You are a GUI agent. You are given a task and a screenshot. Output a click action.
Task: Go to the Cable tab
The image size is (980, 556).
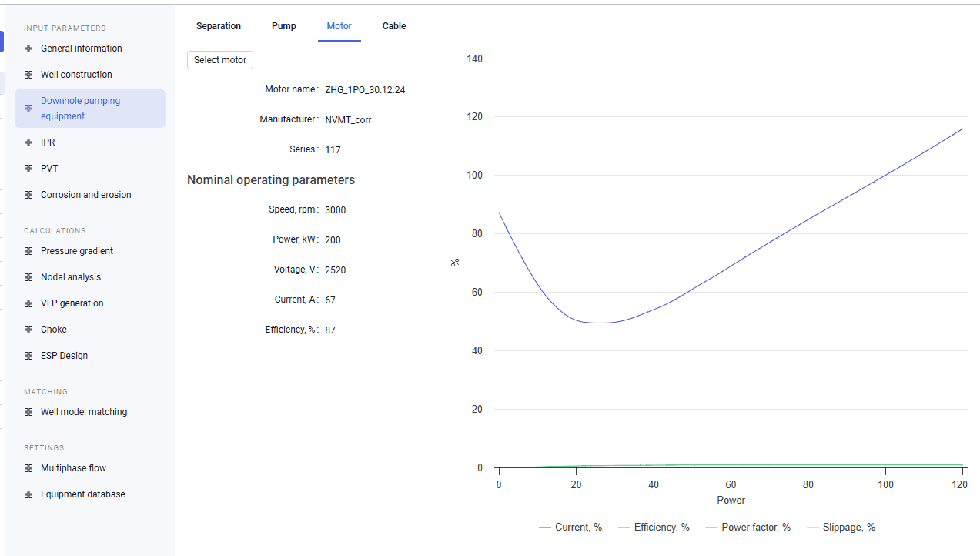394,26
